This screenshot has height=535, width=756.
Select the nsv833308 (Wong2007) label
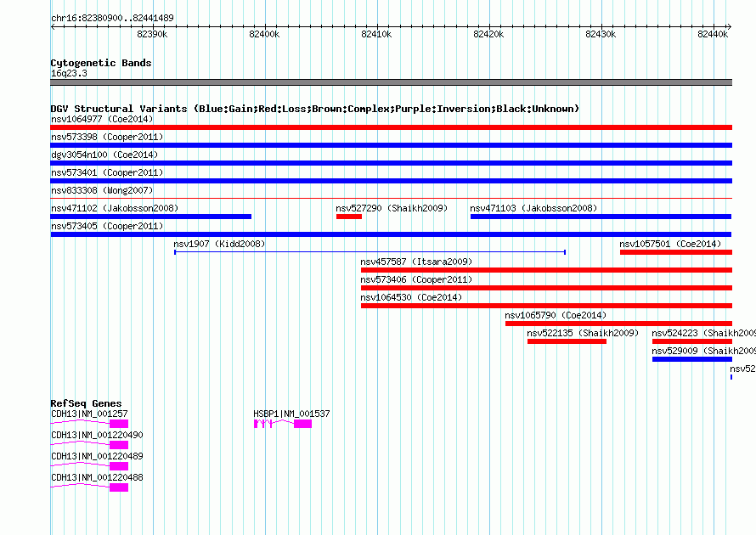102,190
